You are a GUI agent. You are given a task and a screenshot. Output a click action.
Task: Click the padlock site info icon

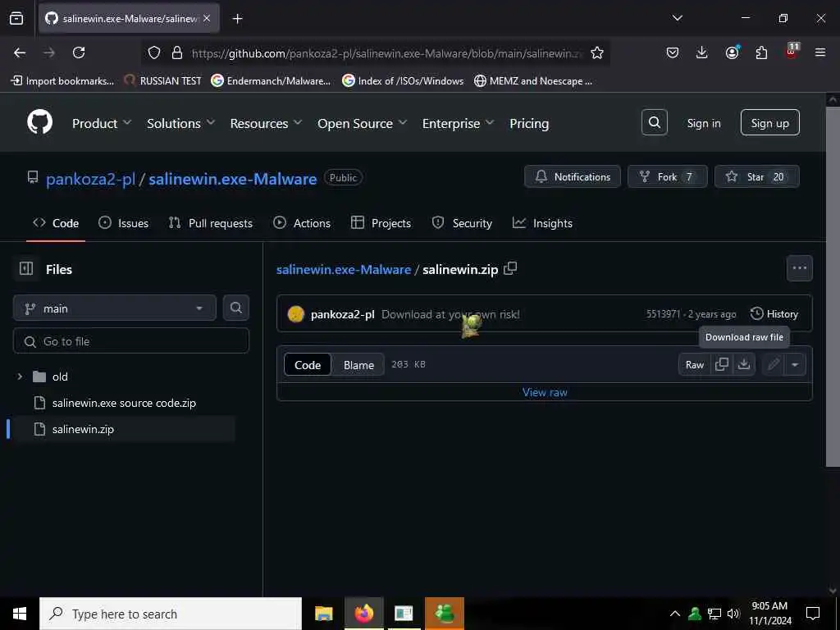tap(177, 52)
